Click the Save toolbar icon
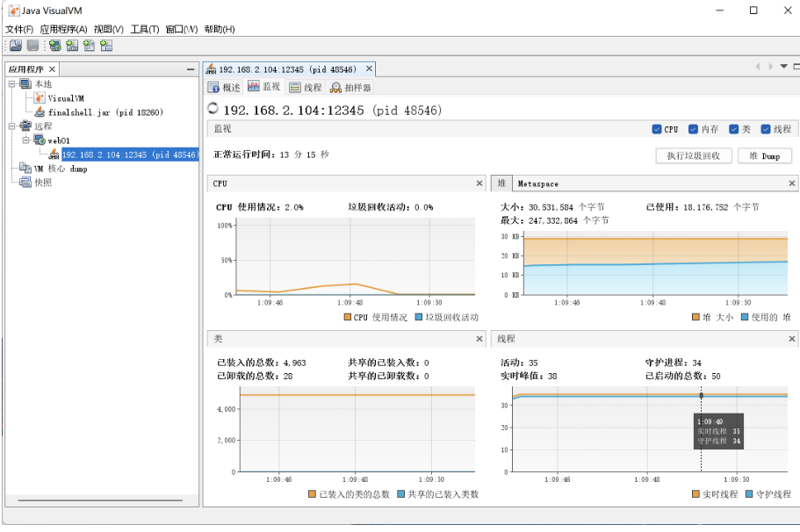 [33, 46]
